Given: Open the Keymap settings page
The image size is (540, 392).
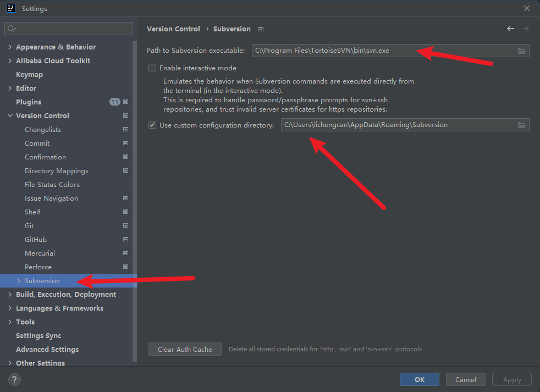Looking at the screenshot, I should 29,74.
